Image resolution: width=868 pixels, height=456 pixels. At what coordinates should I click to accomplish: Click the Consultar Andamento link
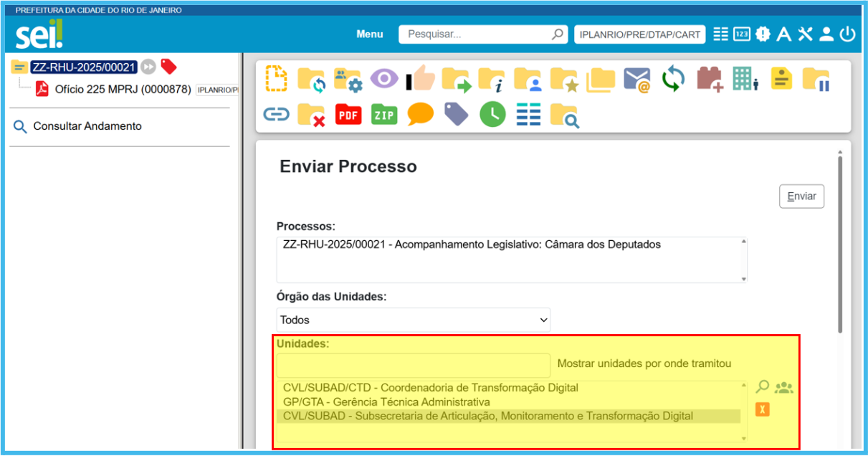pyautogui.click(x=87, y=126)
